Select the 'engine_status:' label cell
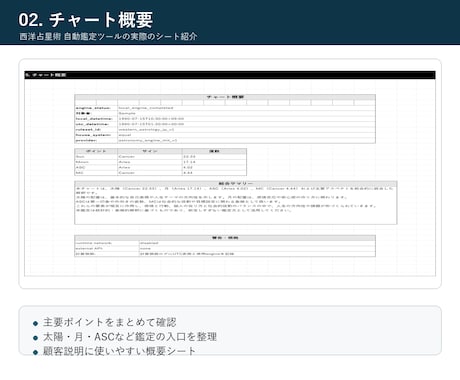 96,108
